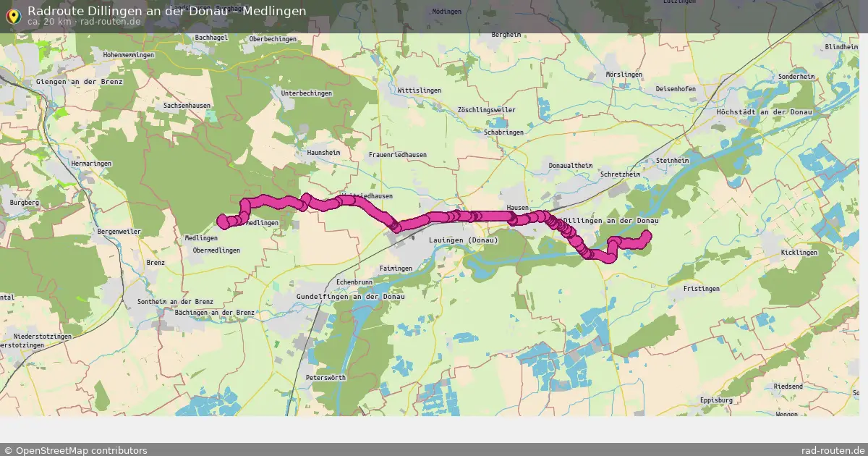Open the OpenStreetMap contributors attribution
Screen dimensions: 868x456
coord(75,450)
